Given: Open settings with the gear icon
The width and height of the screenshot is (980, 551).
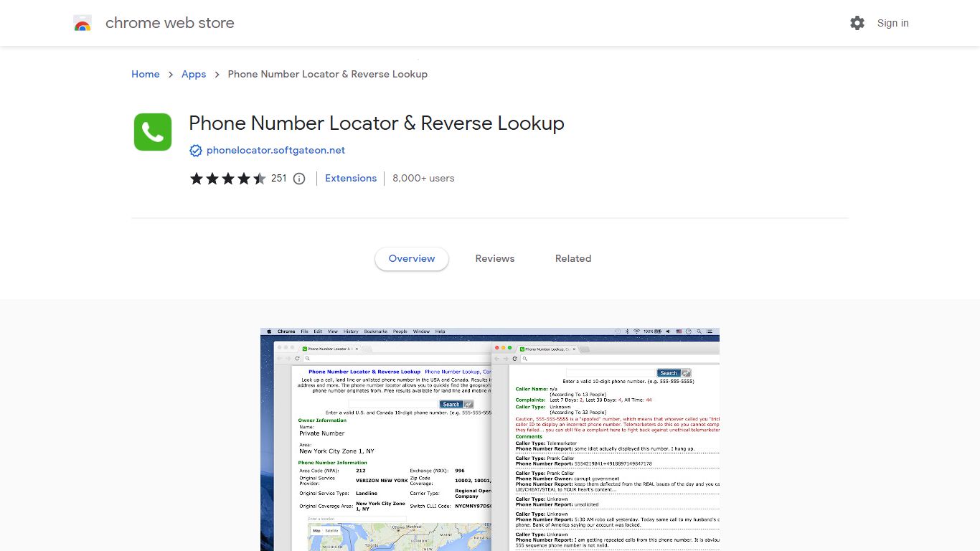Looking at the screenshot, I should [x=857, y=23].
